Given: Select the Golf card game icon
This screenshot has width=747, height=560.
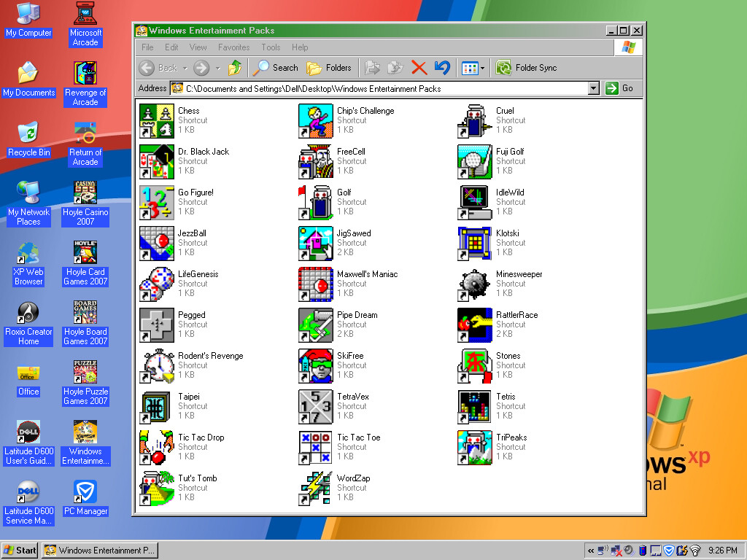Looking at the screenshot, I should pos(316,203).
